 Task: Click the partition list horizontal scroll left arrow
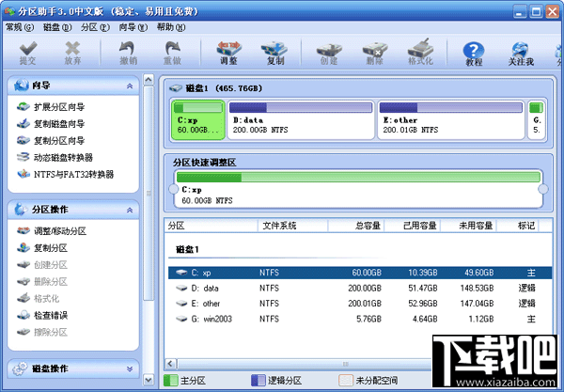(x=171, y=364)
